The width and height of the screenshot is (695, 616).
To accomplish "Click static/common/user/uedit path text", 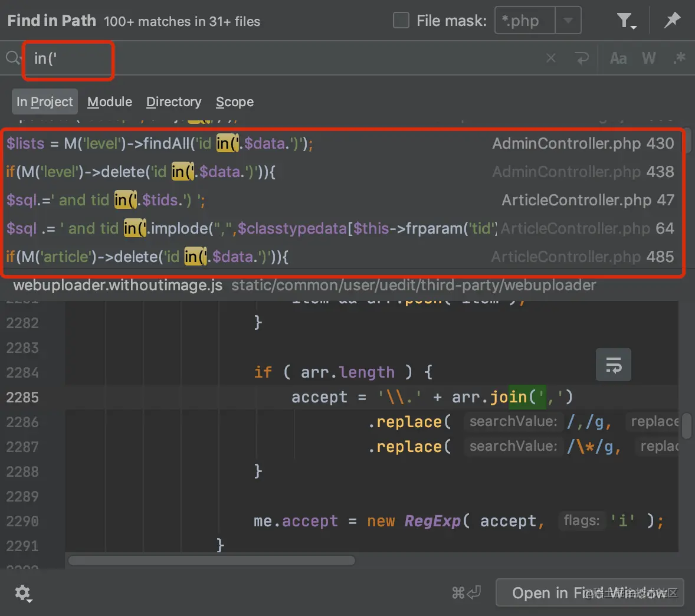I will coord(414,285).
